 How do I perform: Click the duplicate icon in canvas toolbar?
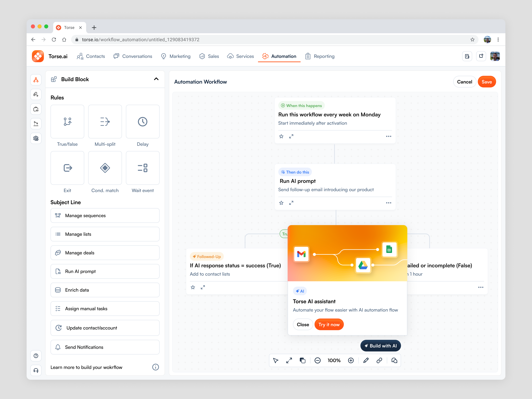(x=303, y=361)
